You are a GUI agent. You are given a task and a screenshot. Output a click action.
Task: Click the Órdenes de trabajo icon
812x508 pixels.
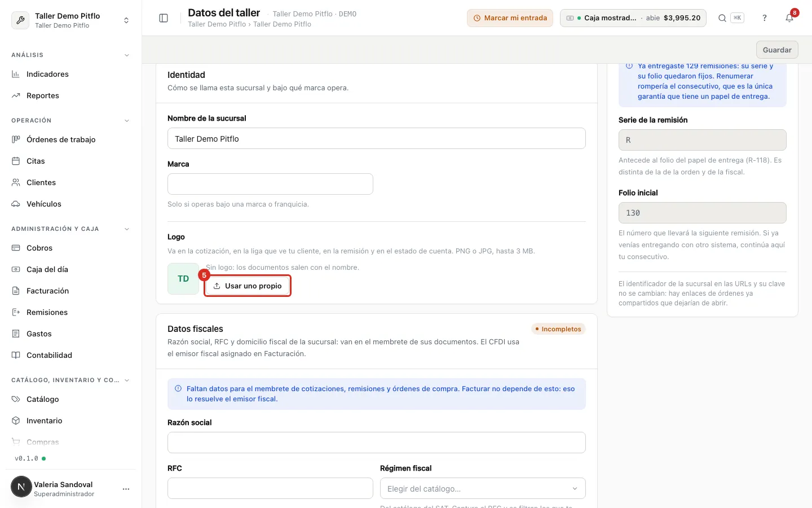16,139
